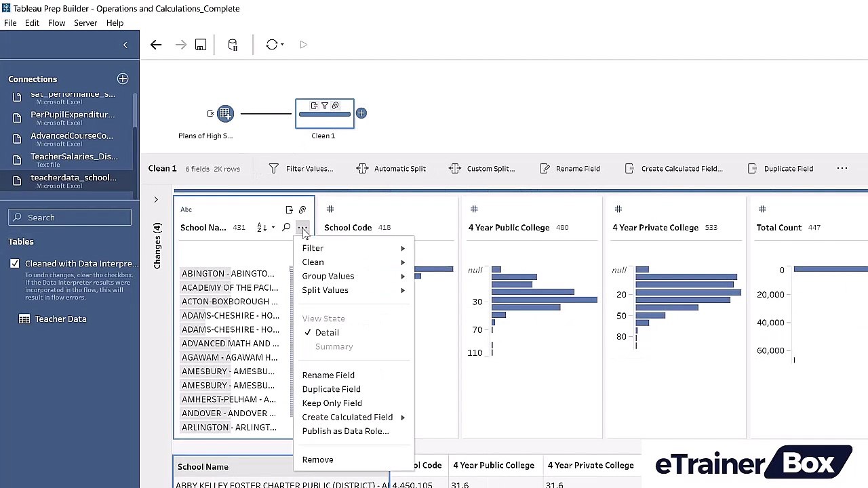Select the teacherdata_school connection
The image size is (868, 488).
point(70,180)
